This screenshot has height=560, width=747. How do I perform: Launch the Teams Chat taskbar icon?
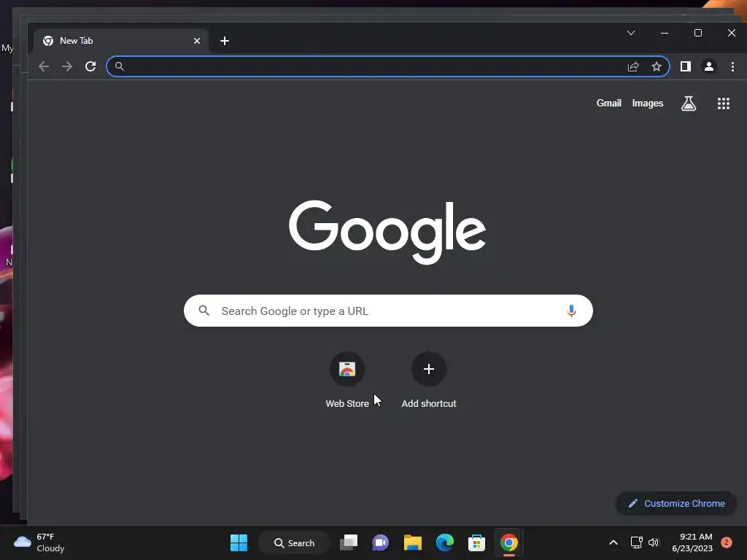(380, 542)
